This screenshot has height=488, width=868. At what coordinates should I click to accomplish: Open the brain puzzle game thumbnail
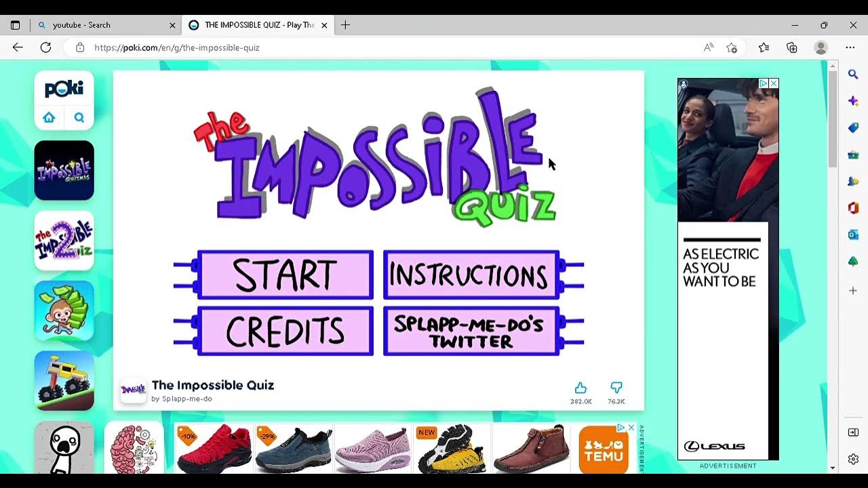[x=134, y=447]
